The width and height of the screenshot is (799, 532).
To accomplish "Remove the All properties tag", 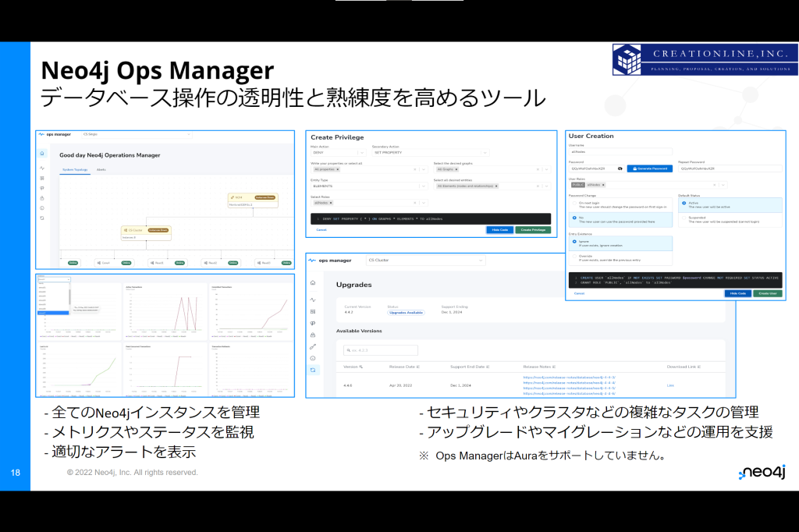I will 337,169.
